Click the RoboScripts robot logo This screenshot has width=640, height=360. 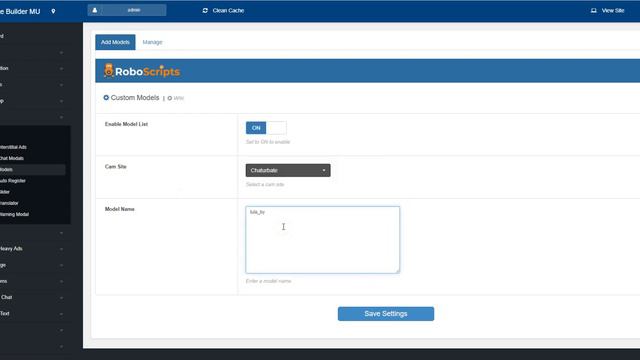point(109,70)
